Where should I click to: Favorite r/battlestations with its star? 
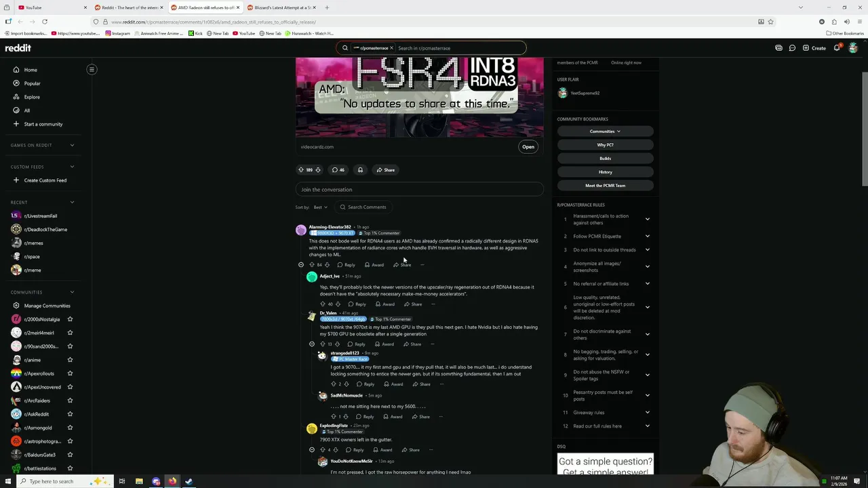tap(70, 468)
